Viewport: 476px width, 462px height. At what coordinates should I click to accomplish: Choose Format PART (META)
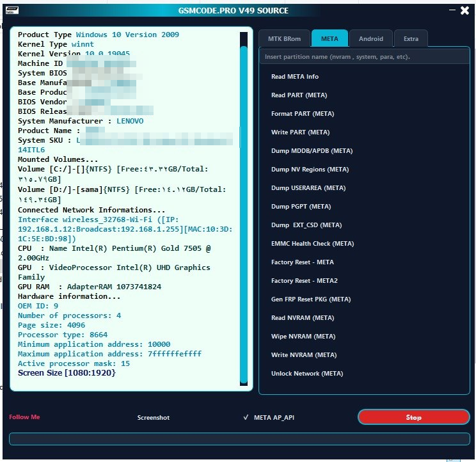[303, 113]
